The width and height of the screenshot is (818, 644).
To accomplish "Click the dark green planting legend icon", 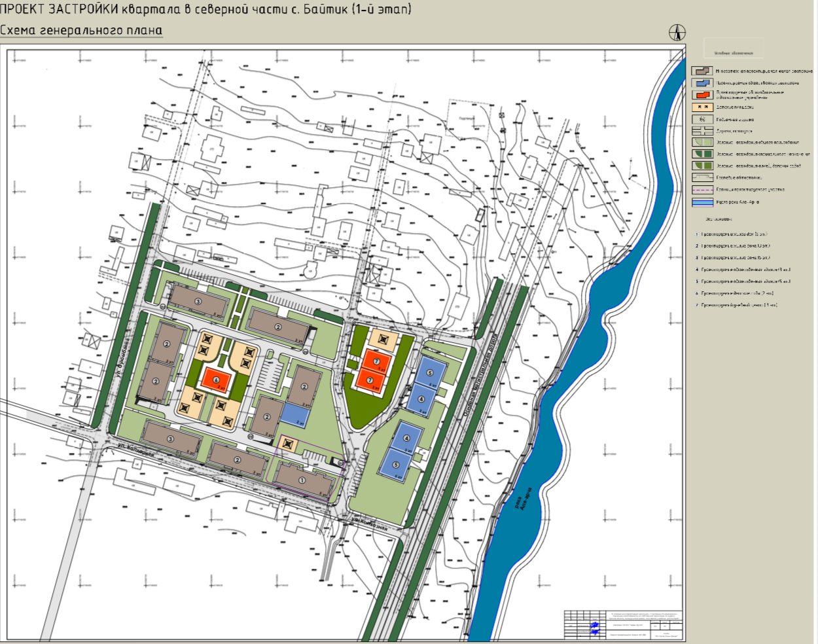I will 702,154.
